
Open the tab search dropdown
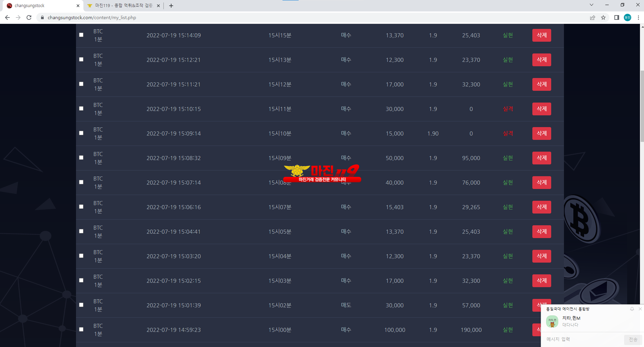(x=592, y=5)
